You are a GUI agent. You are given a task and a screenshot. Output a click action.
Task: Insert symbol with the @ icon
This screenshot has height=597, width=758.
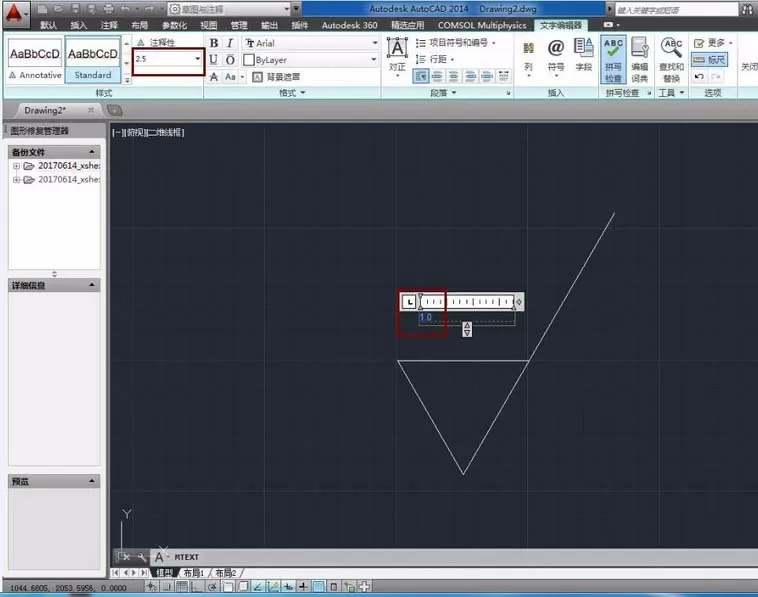point(556,56)
